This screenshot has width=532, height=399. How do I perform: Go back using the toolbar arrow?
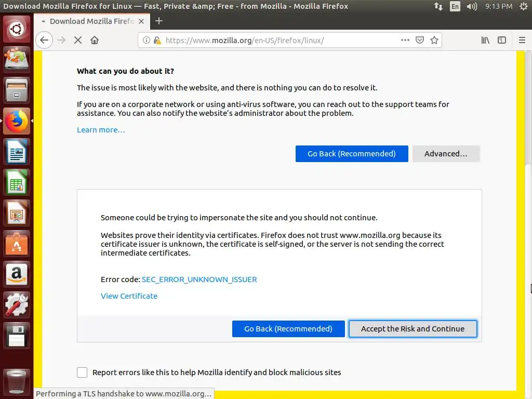pyautogui.click(x=44, y=40)
